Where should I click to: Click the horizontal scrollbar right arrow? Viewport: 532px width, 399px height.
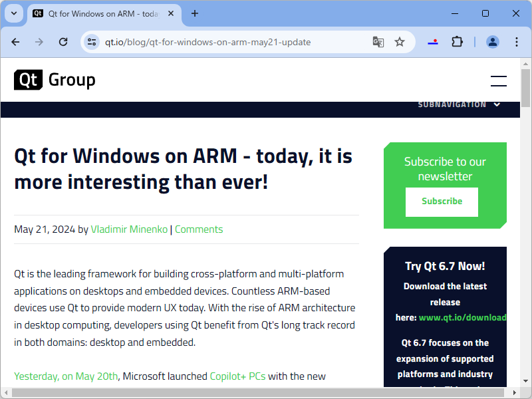pos(514,393)
